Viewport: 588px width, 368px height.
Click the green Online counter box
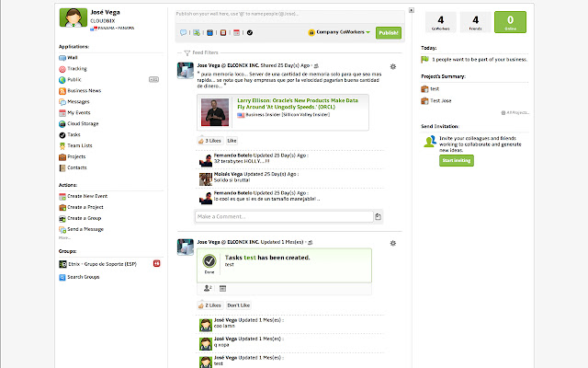[508, 21]
